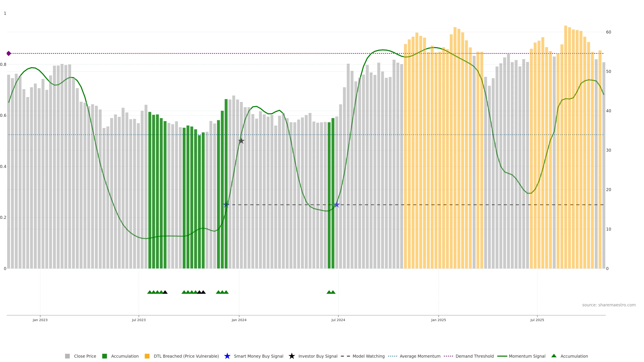The height and width of the screenshot is (362, 644).
Task: Click the black Investor Buy Signal star in the legend
Action: (291, 356)
